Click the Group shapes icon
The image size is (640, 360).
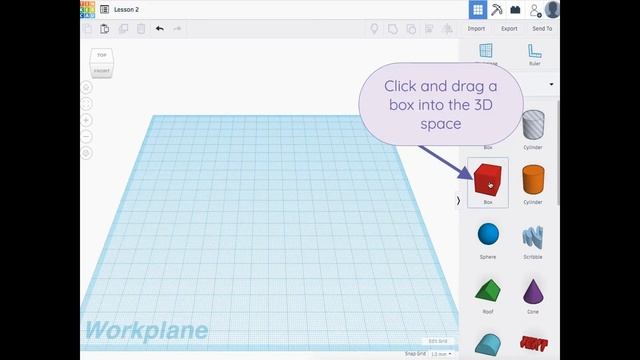[x=393, y=29]
